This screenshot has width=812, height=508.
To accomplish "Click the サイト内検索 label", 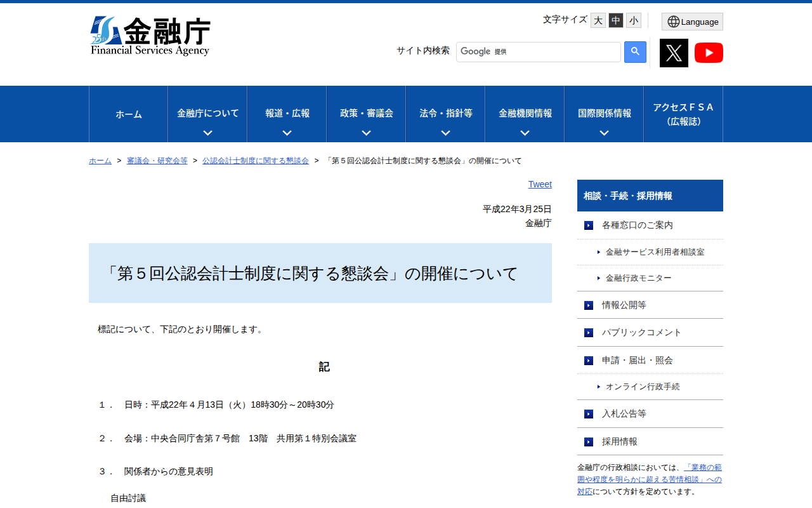I will [x=423, y=51].
